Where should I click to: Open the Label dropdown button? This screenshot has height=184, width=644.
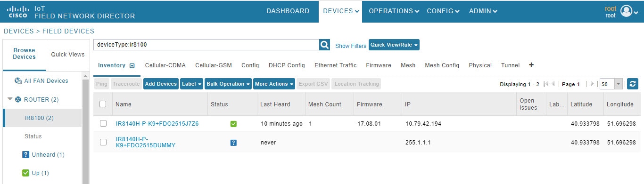pos(192,84)
